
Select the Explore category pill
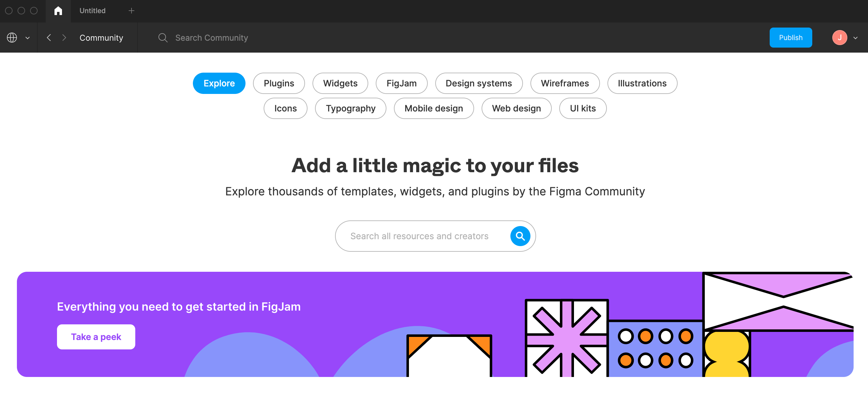pos(219,83)
